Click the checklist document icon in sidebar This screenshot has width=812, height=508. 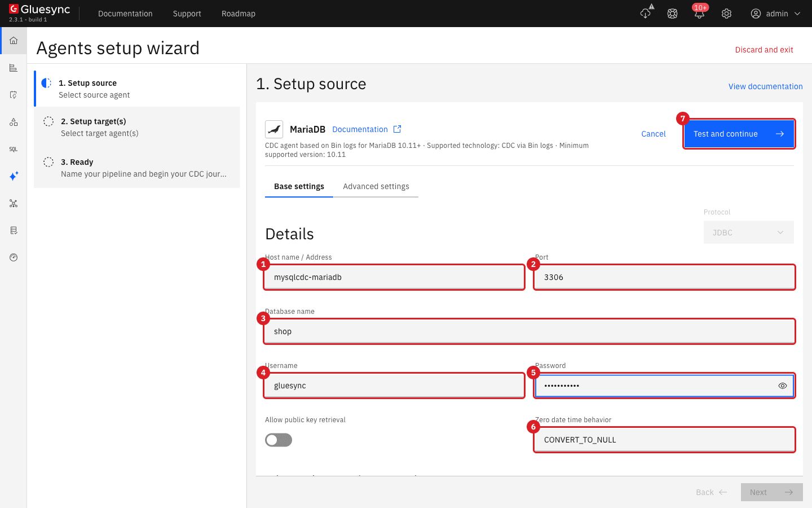[x=14, y=230]
